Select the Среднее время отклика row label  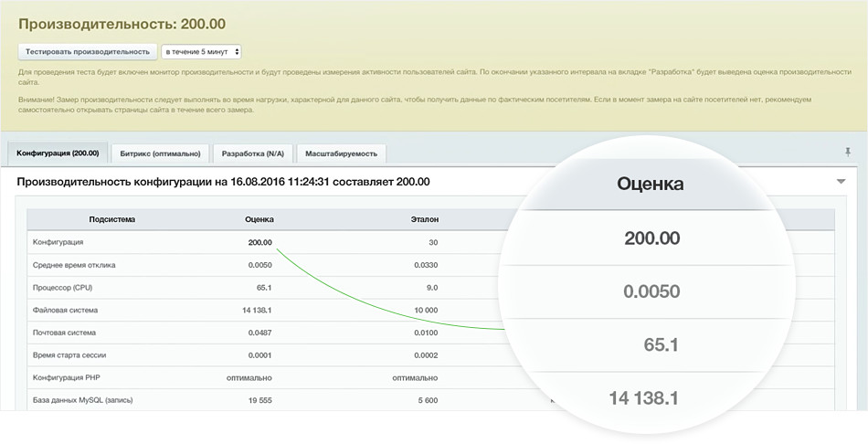(74, 265)
